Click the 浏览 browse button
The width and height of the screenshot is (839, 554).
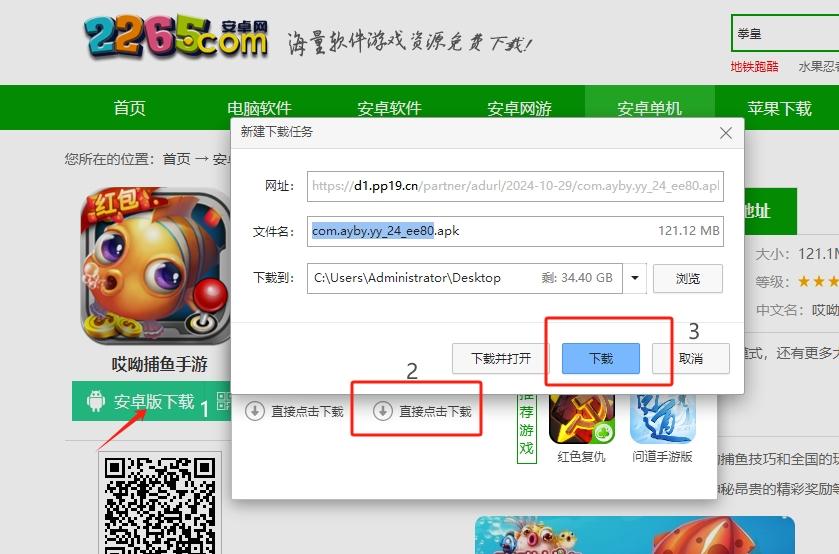coord(687,278)
